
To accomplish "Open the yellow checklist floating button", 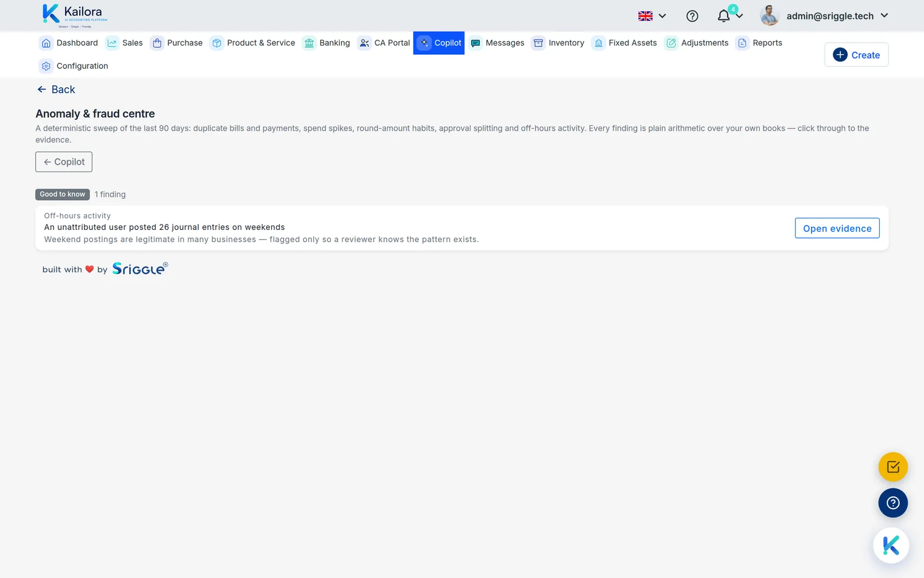I will coord(893,467).
